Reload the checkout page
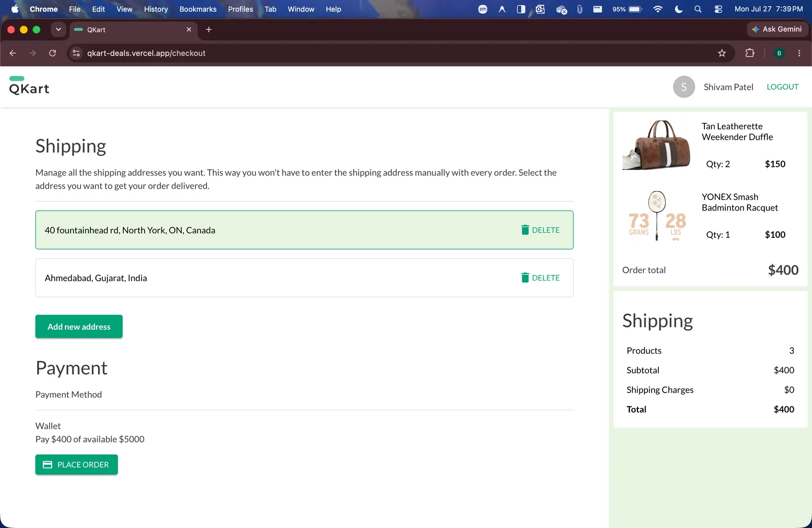The width and height of the screenshot is (812, 528). pos(52,53)
